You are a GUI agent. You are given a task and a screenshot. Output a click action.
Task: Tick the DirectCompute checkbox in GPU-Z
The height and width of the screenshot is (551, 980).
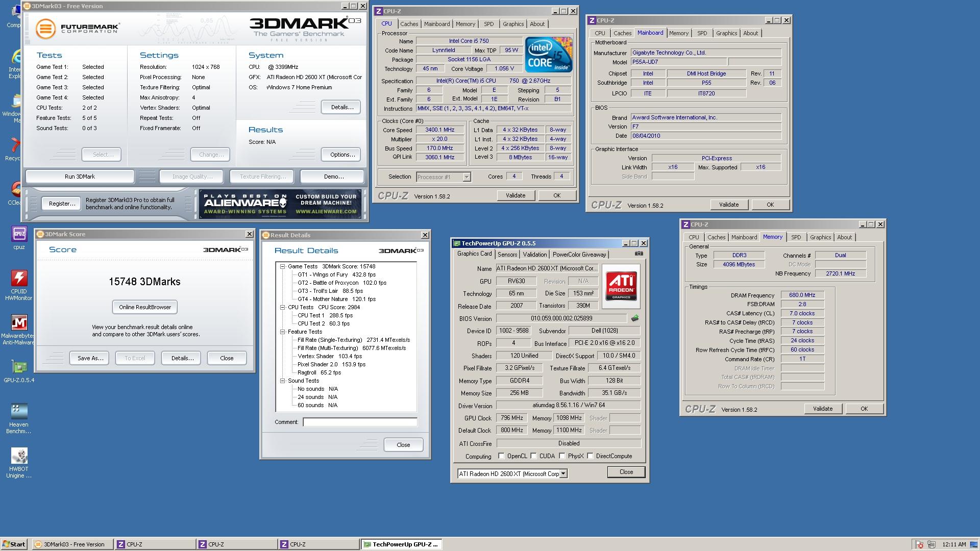[590, 456]
